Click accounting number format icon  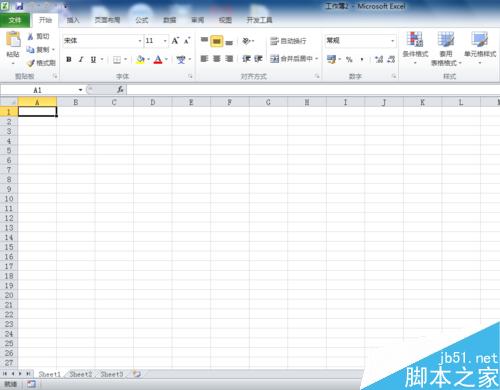click(331, 60)
